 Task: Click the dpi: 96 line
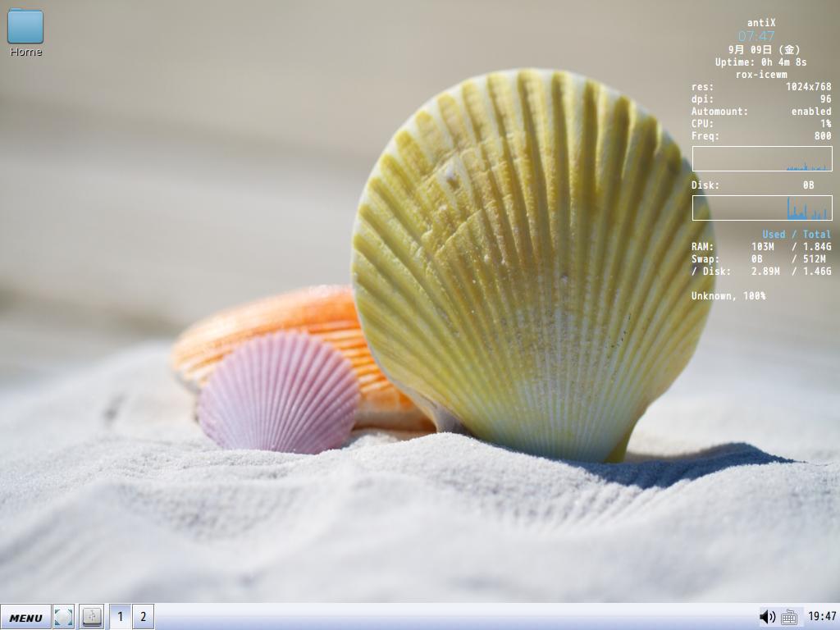click(761, 99)
